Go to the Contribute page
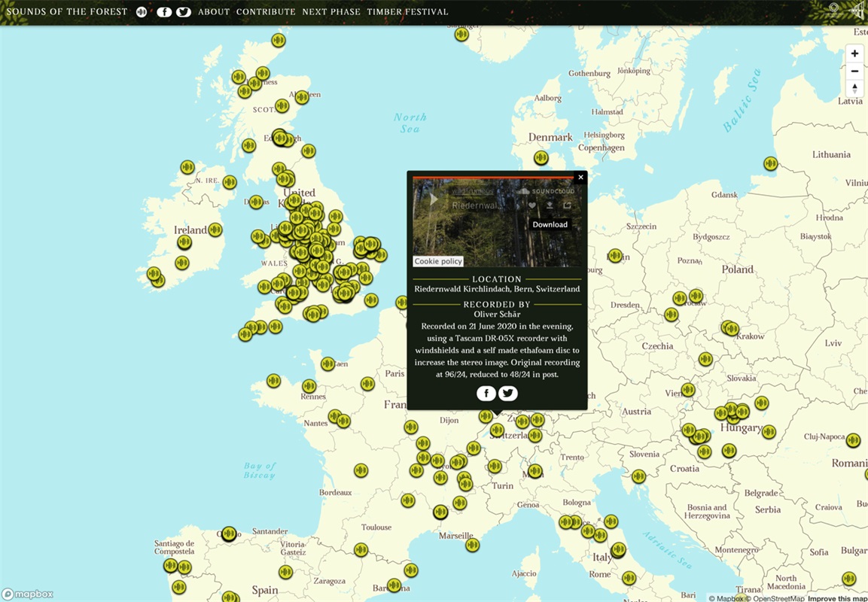The height and width of the screenshot is (602, 868). 266,12
